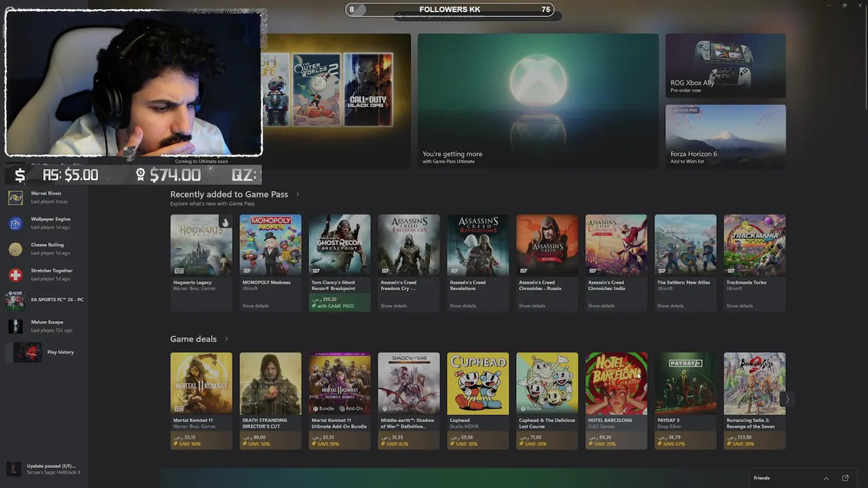
Task: Select the Cheese Rolling sidebar icon
Action: (16, 249)
